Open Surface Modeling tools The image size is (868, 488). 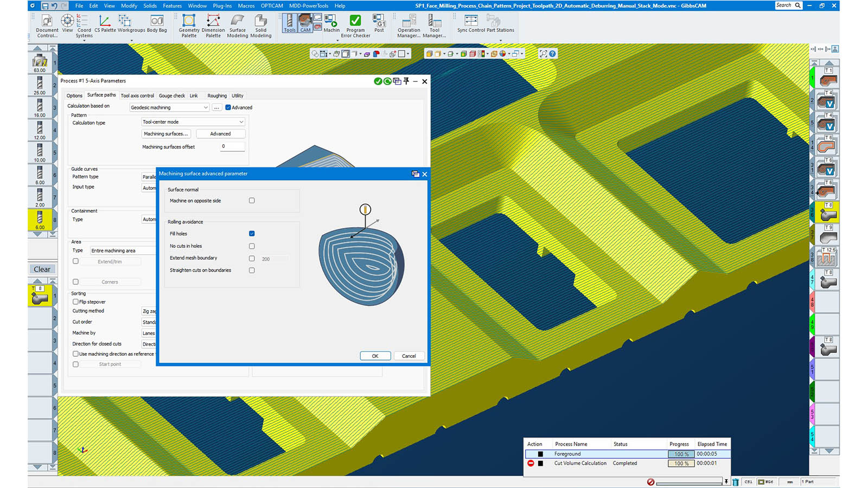[238, 25]
